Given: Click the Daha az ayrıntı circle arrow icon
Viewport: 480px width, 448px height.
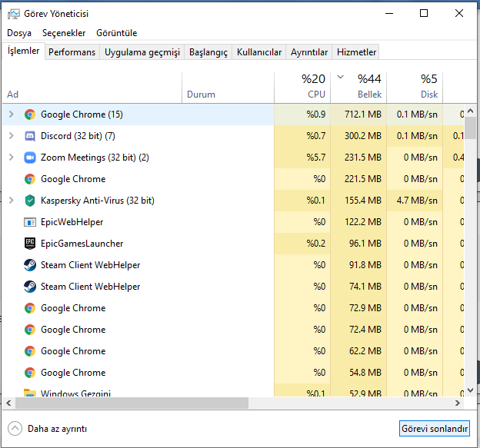Looking at the screenshot, I should coord(15,429).
